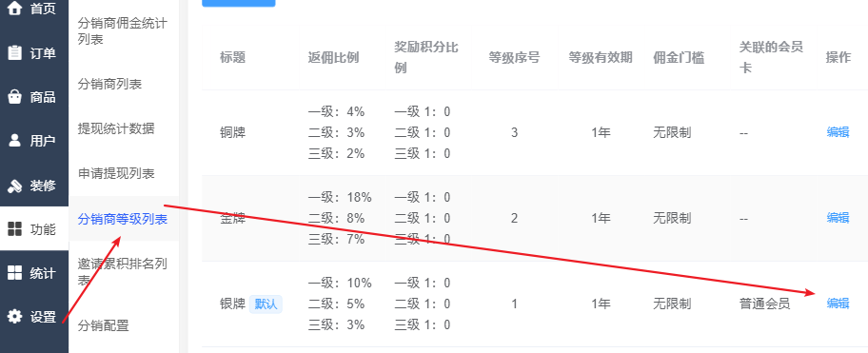Open the 订单 main menu item

(33, 53)
